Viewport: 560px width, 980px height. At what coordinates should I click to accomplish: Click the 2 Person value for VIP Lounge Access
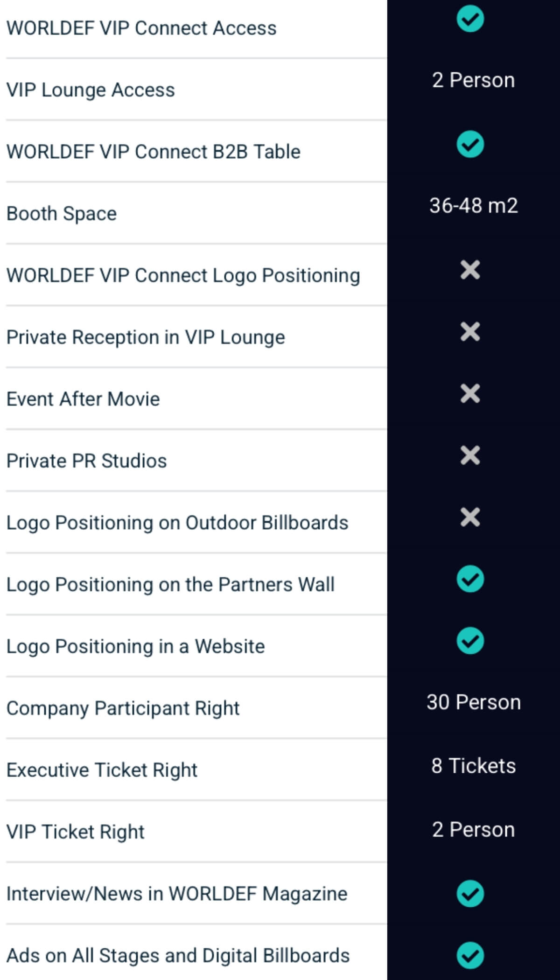(473, 80)
